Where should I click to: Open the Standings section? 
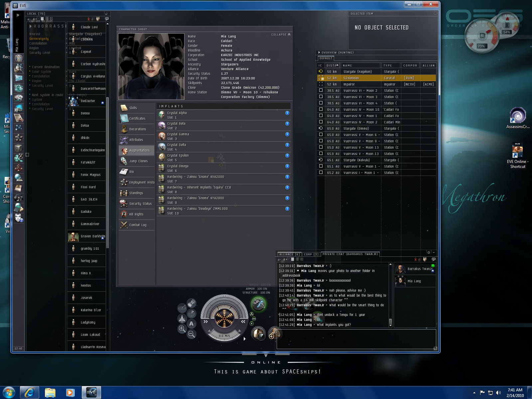[x=137, y=193]
